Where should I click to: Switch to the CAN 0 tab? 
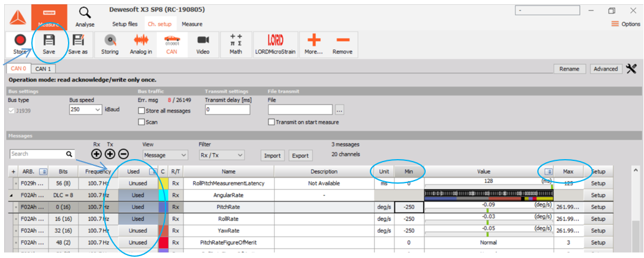(x=19, y=69)
